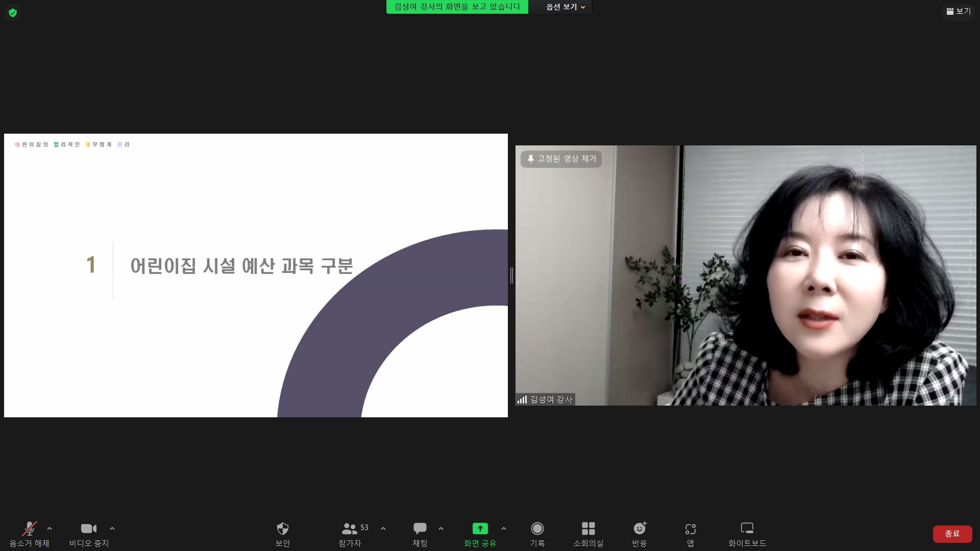The image size is (980, 551).
Task: Open the 옵션 보기 dropdown
Action: tap(566, 7)
